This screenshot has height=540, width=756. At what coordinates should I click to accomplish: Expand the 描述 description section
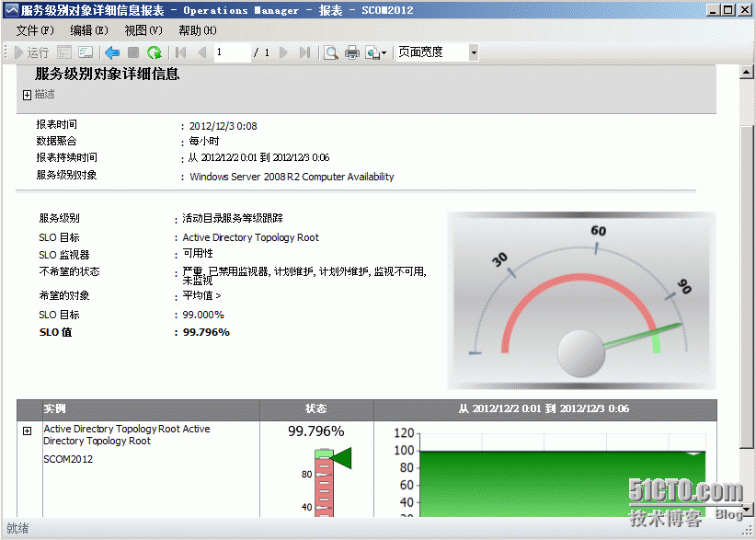pyautogui.click(x=27, y=95)
